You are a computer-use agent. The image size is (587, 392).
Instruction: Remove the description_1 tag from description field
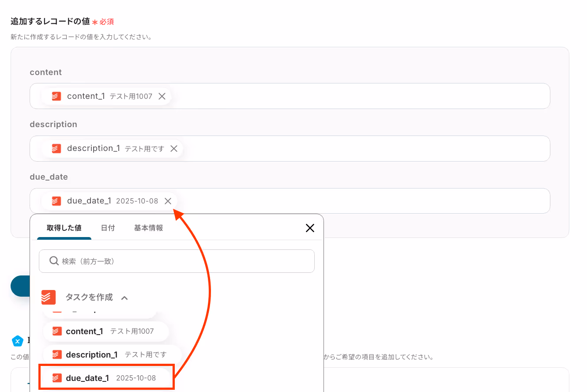pyautogui.click(x=174, y=149)
